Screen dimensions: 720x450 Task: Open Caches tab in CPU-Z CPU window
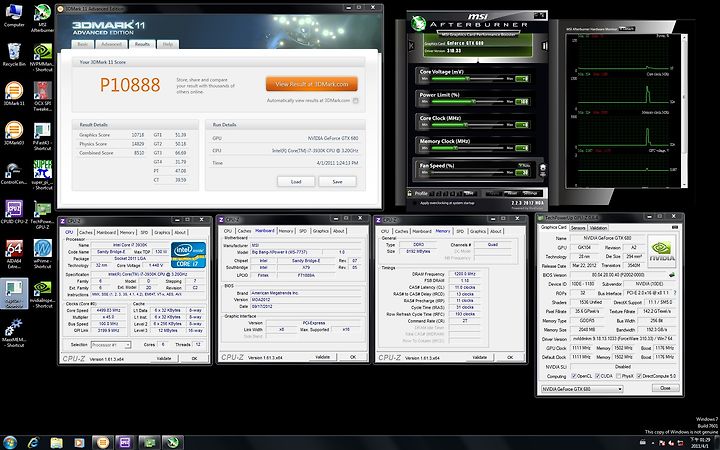coord(85,232)
